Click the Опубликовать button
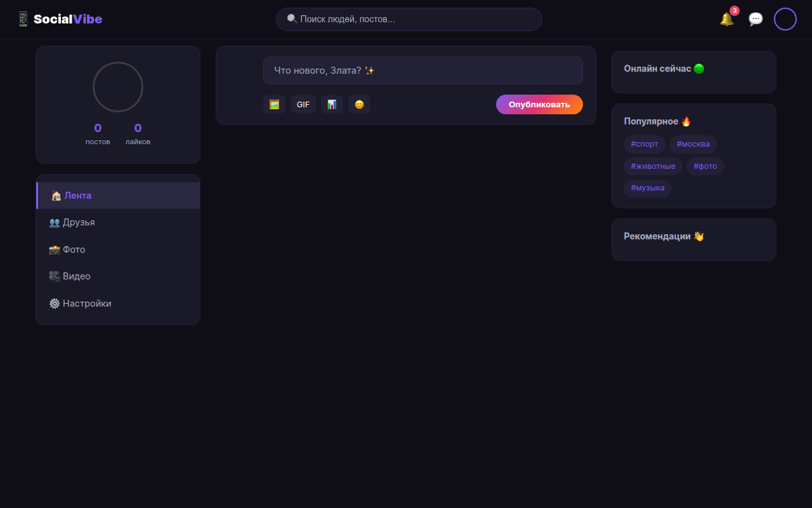This screenshot has width=812, height=508. (539, 104)
